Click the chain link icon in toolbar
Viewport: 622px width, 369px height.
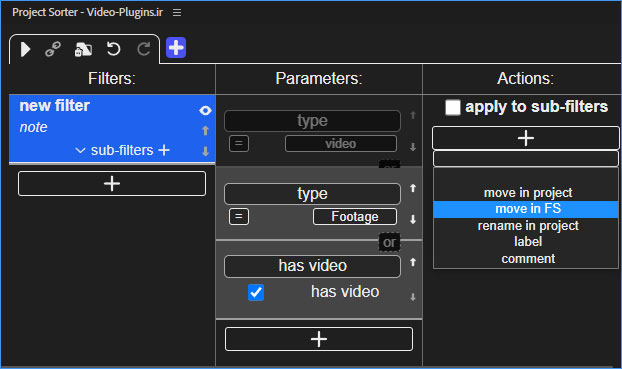[53, 50]
